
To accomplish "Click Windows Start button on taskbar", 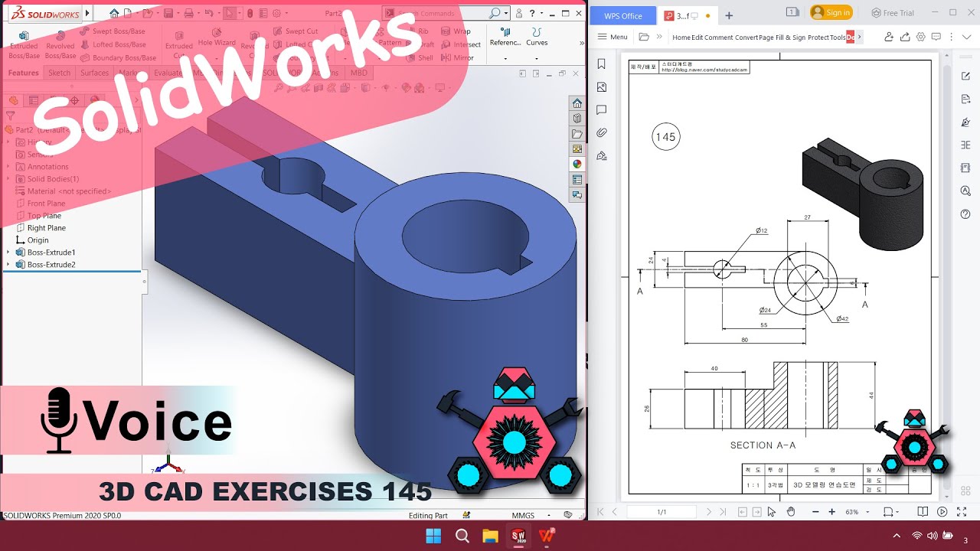I will (x=433, y=536).
